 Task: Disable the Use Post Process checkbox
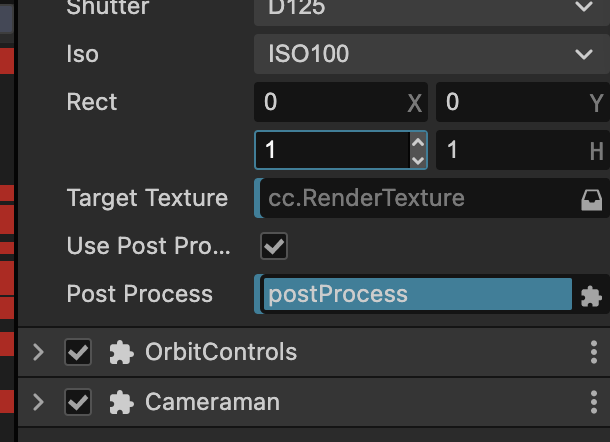tap(273, 246)
